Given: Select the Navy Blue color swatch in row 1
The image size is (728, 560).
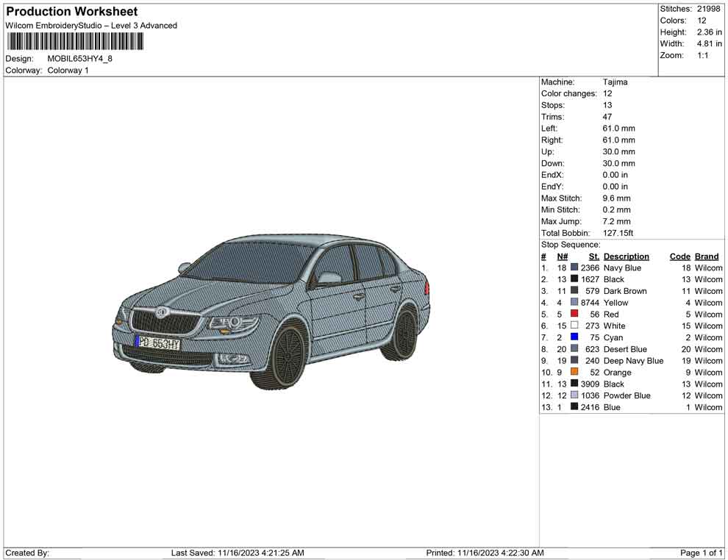Looking at the screenshot, I should click(574, 268).
